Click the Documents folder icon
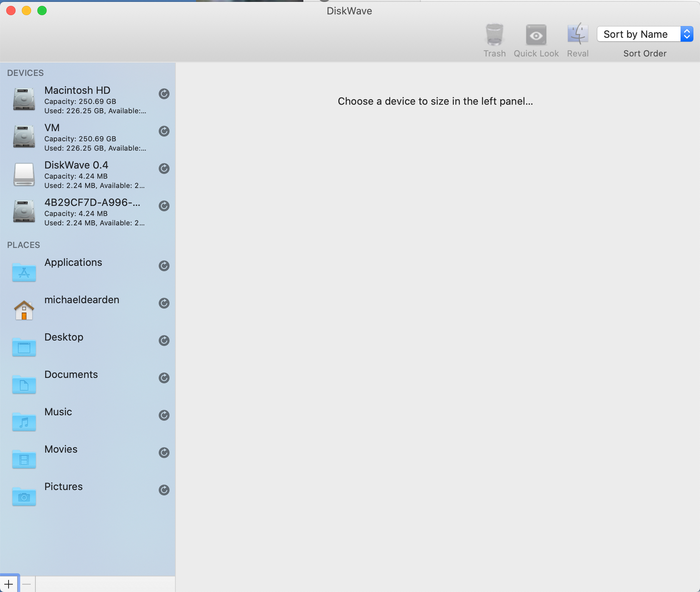Screen dimensions: 700x592 [x=24, y=384]
